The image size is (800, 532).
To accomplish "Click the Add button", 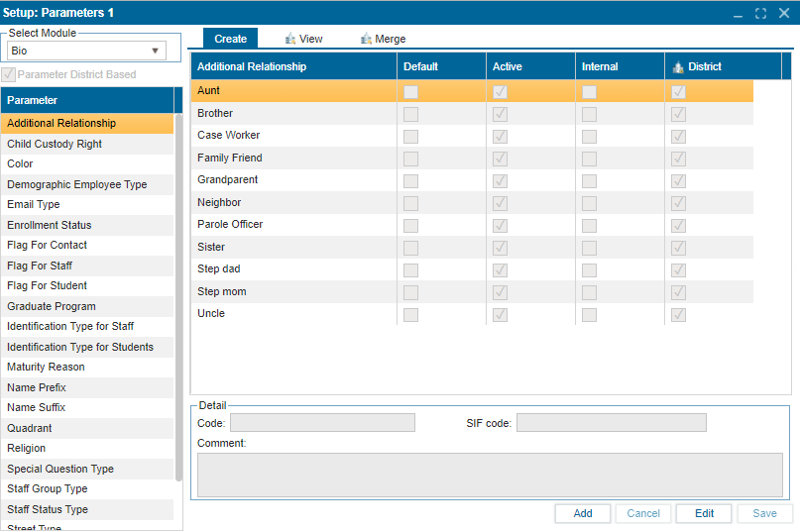I will (x=583, y=513).
